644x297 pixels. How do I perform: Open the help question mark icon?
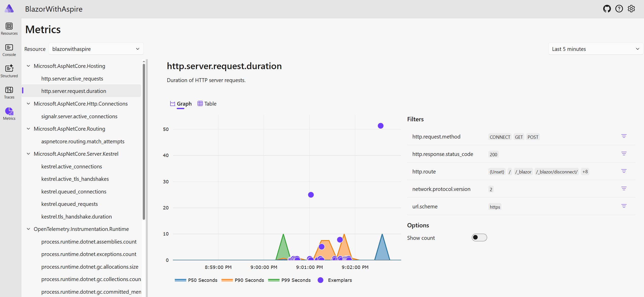click(619, 9)
